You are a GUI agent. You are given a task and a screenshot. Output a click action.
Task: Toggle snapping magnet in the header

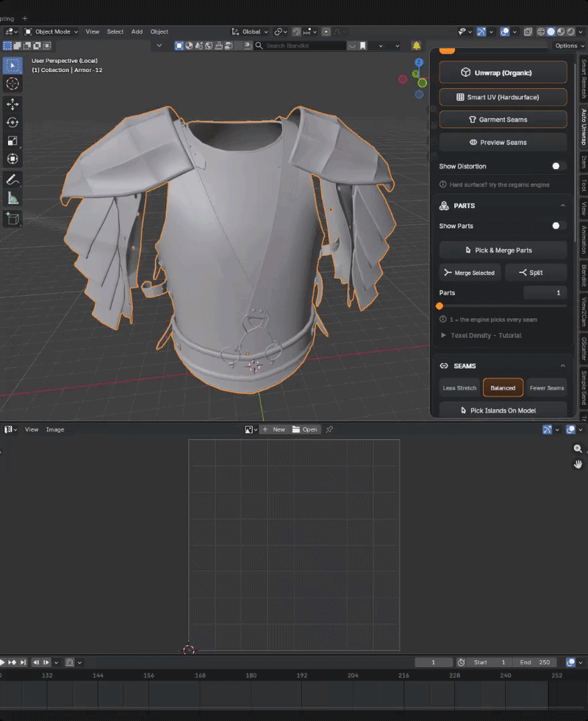pos(296,32)
